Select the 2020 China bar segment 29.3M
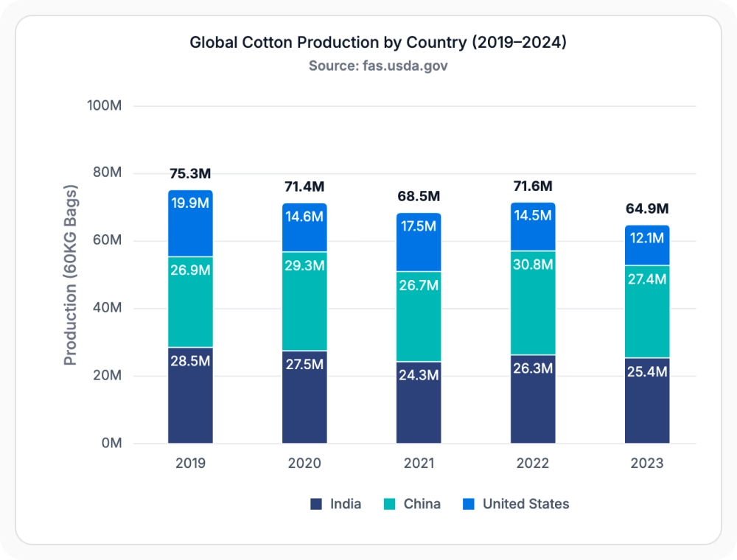 pyautogui.click(x=304, y=301)
